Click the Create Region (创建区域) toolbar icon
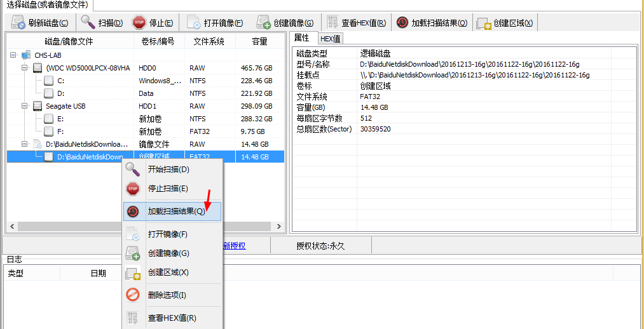The width and height of the screenshot is (644, 329). [x=484, y=23]
